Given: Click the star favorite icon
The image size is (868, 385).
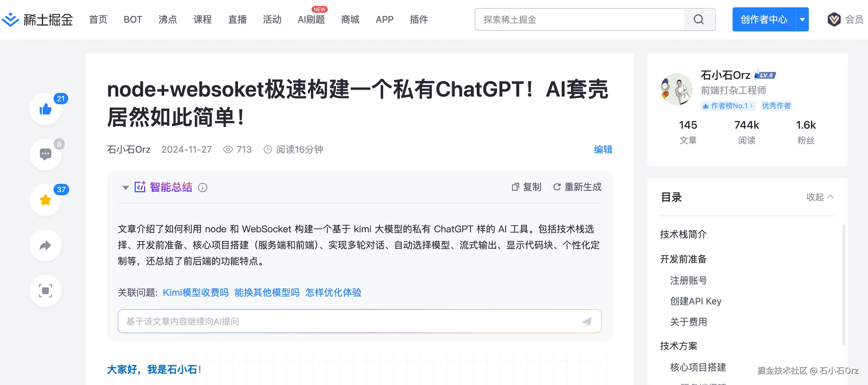Looking at the screenshot, I should coord(45,200).
